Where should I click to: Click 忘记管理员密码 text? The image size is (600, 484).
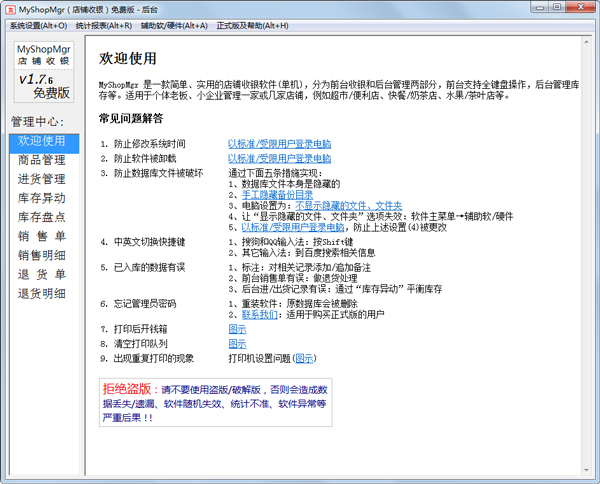tap(145, 304)
